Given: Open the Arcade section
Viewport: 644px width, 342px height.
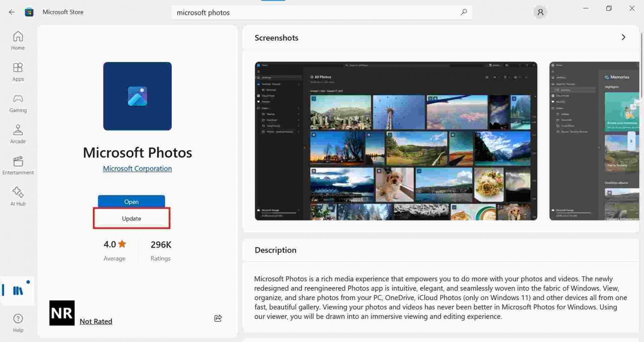Looking at the screenshot, I should click(x=18, y=134).
